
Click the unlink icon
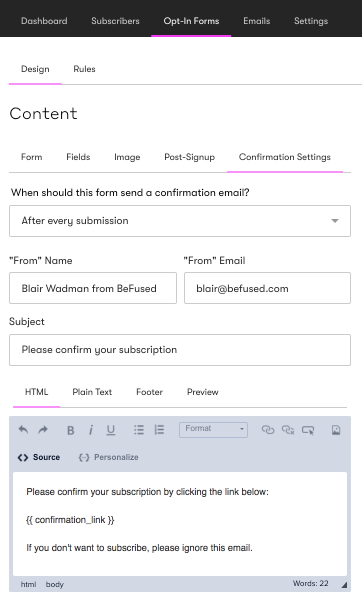pyautogui.click(x=288, y=430)
